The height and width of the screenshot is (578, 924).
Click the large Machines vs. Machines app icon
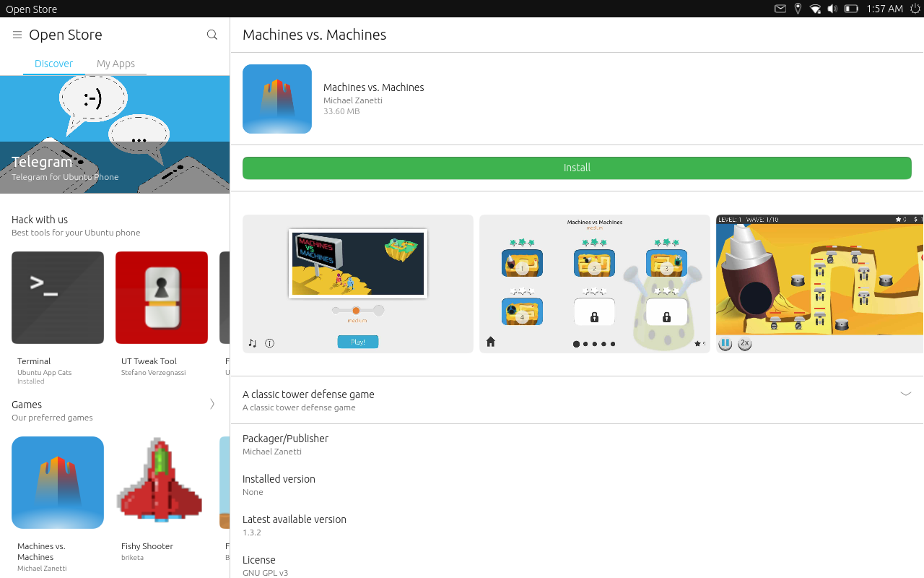(x=277, y=99)
